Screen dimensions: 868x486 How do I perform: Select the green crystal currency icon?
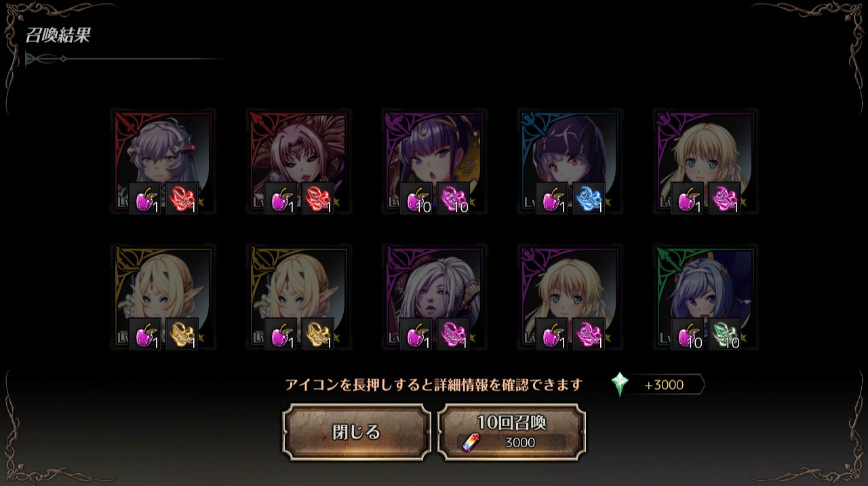click(619, 385)
